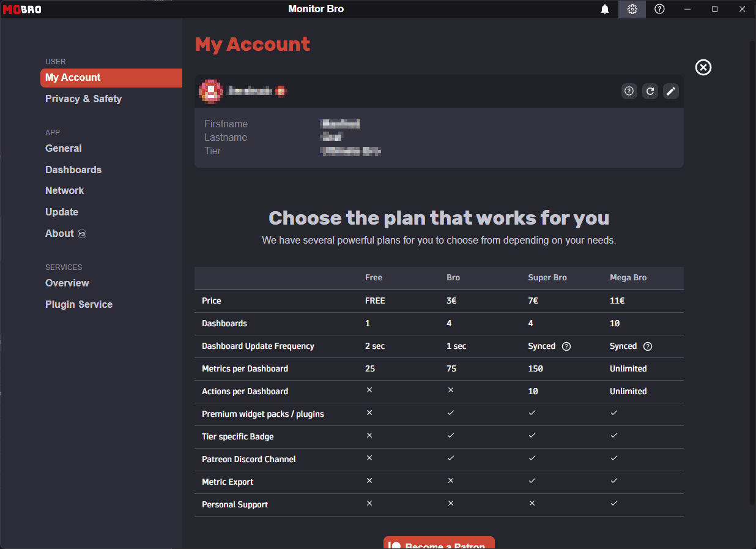Image resolution: width=756 pixels, height=549 pixels.
Task: Click the tier badge next to the username
Action: pos(280,91)
